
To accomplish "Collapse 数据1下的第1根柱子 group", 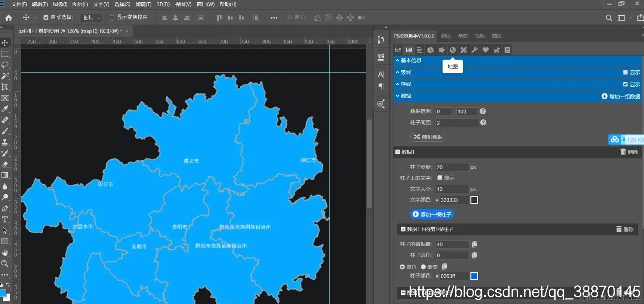I will point(403,229).
